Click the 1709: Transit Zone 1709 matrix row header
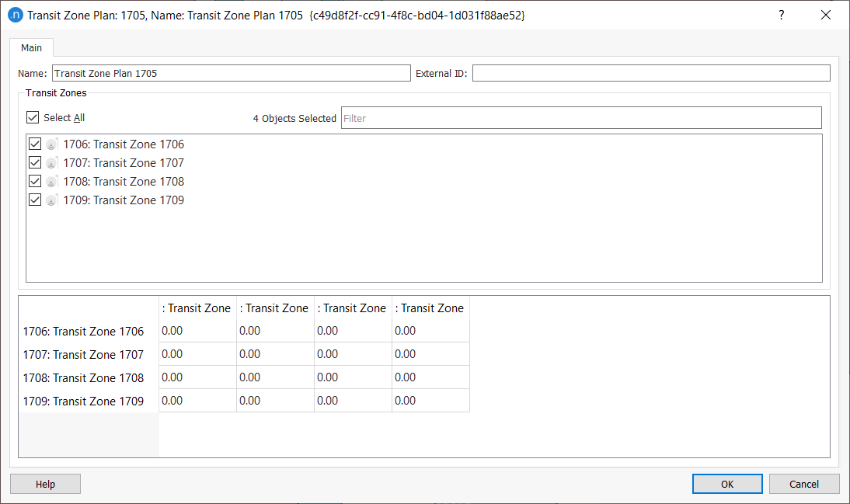The image size is (850, 504). click(x=84, y=401)
